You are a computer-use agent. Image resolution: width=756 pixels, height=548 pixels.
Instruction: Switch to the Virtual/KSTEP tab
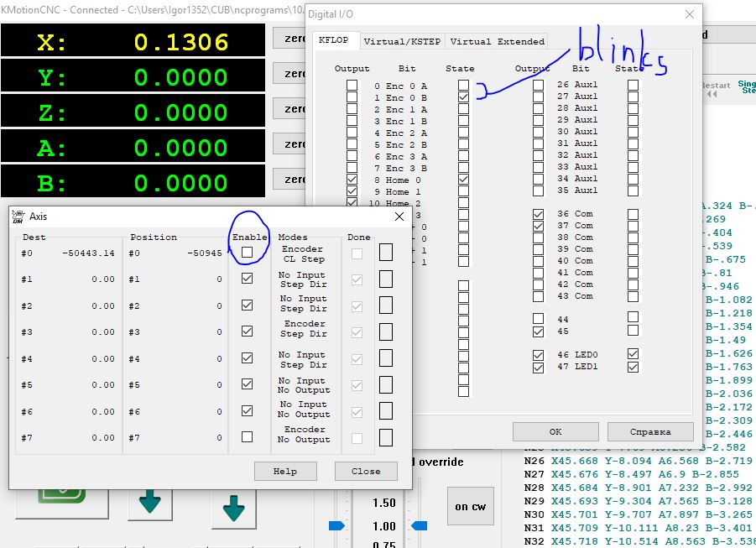click(401, 41)
